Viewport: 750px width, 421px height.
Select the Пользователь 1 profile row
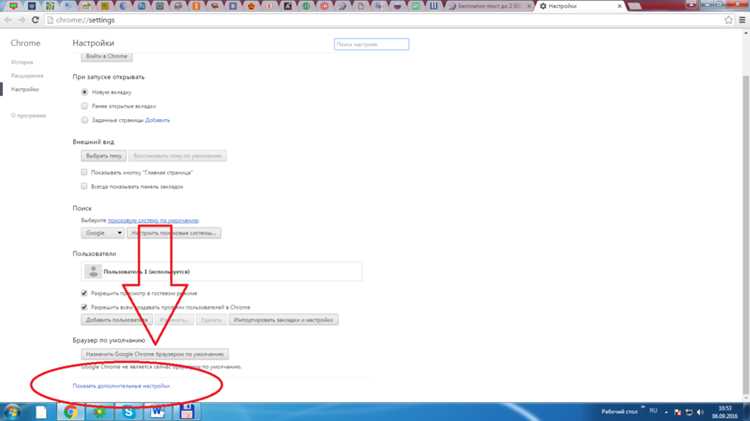pos(221,271)
